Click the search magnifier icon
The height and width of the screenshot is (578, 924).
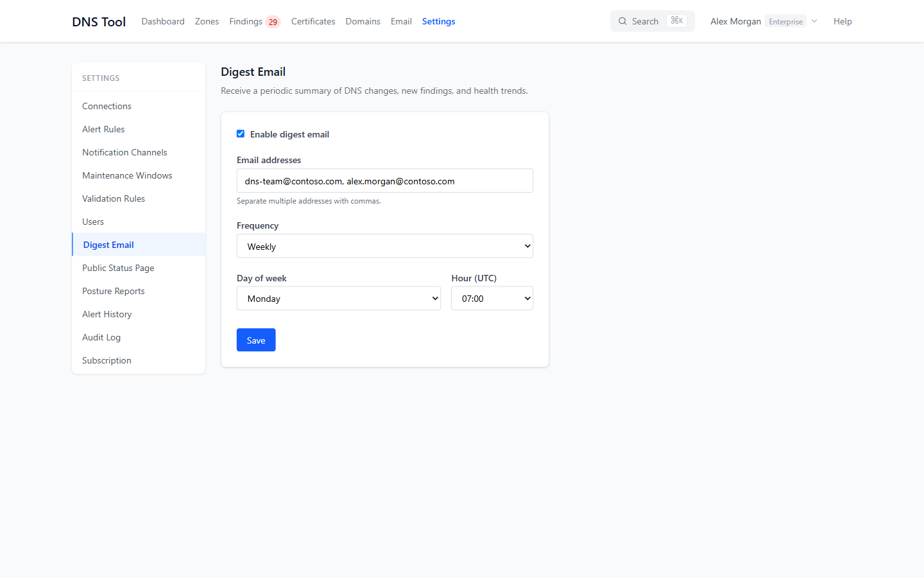tap(622, 21)
